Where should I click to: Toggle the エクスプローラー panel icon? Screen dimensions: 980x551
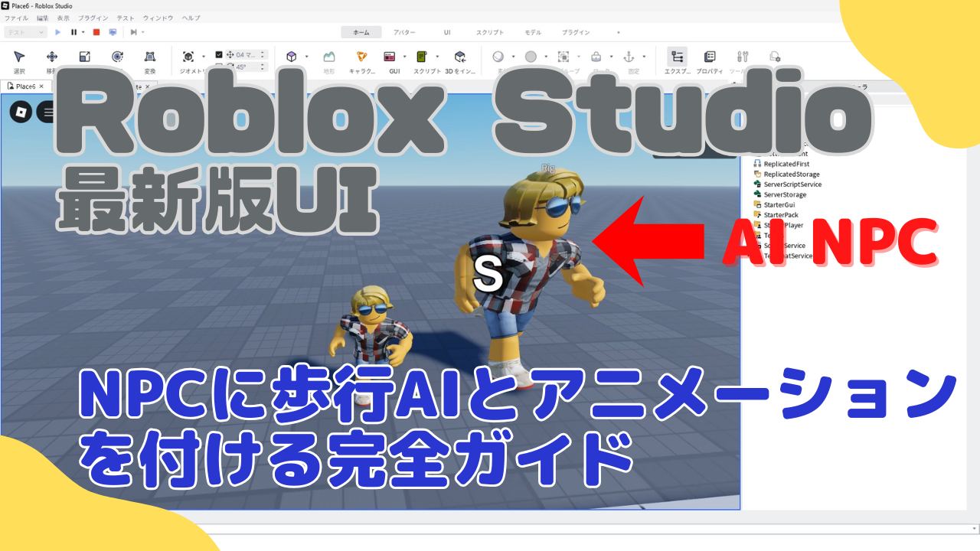678,57
